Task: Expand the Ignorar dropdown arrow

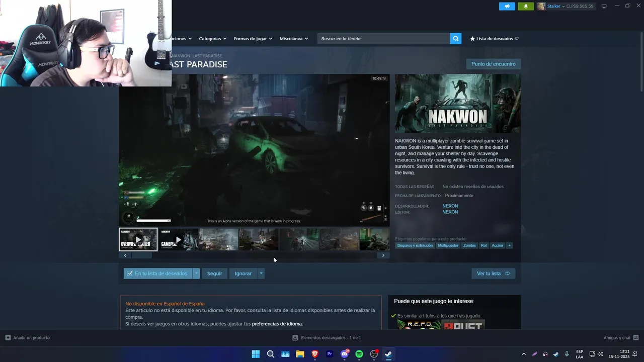Action: [261, 274]
